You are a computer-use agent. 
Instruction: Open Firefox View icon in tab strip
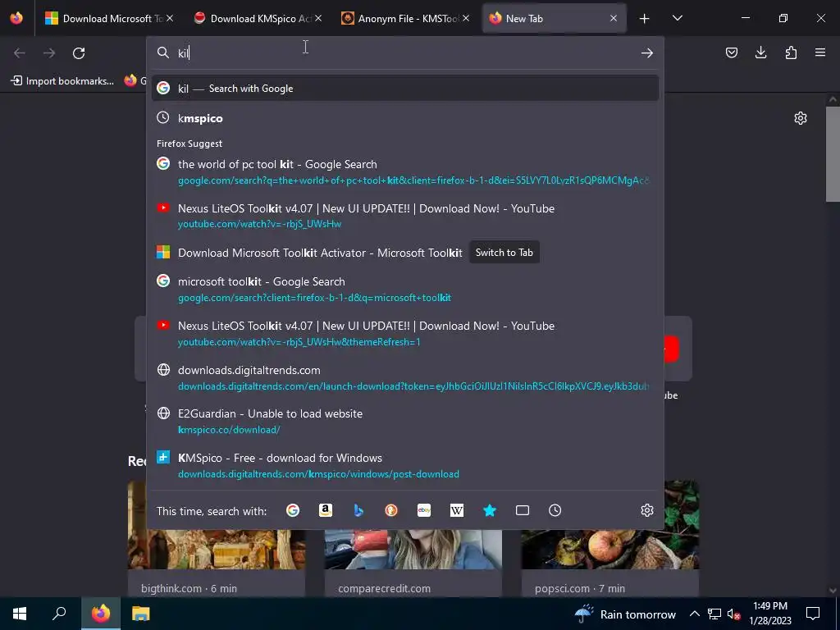click(x=16, y=18)
